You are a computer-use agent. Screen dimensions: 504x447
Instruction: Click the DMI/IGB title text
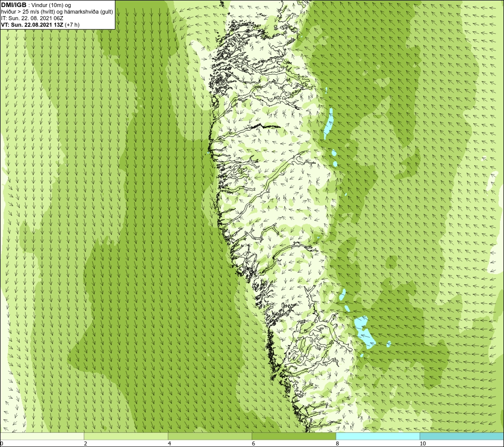point(14,5)
